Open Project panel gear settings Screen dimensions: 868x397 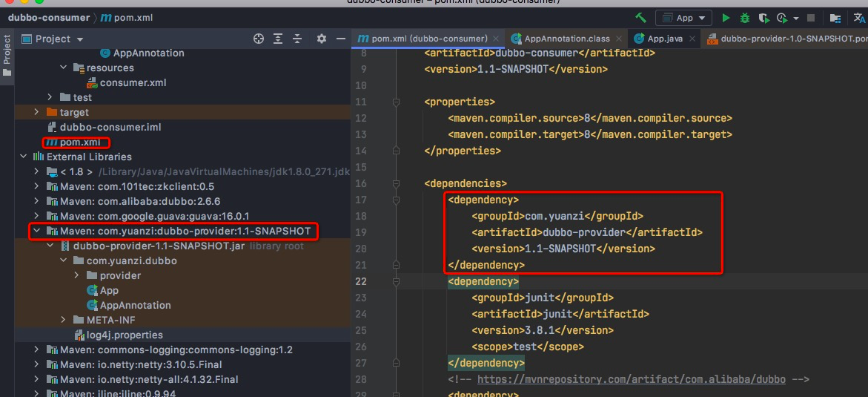click(322, 39)
